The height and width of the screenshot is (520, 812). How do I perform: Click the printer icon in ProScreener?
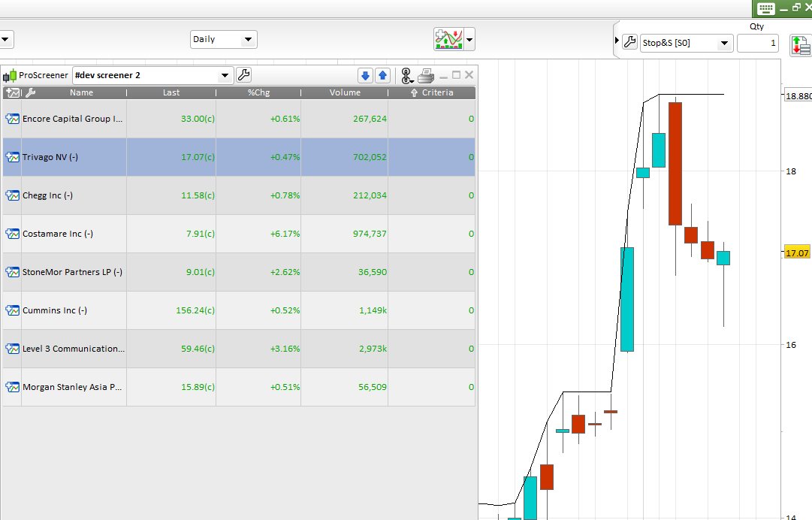point(426,76)
